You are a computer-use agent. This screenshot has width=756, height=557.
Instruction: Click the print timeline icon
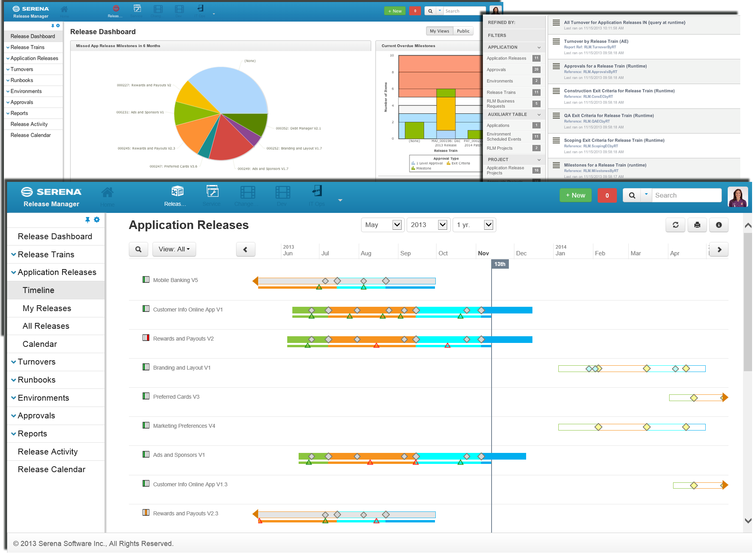(x=697, y=225)
